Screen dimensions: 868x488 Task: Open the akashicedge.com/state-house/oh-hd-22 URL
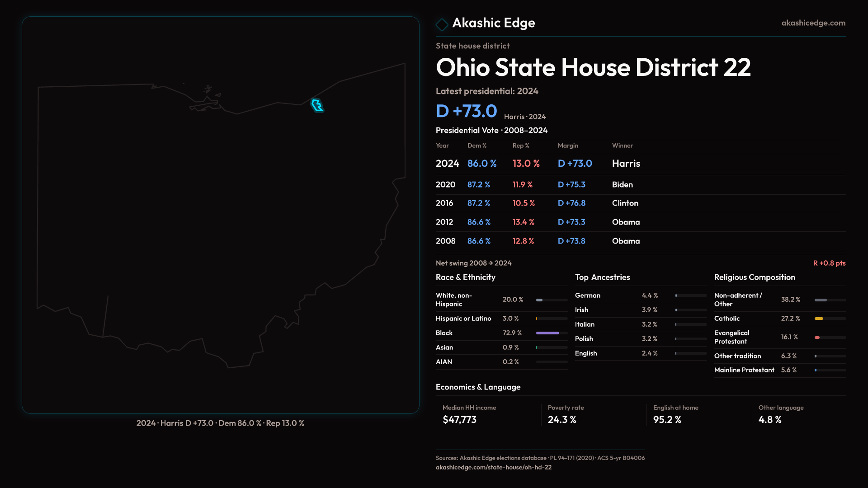point(493,467)
